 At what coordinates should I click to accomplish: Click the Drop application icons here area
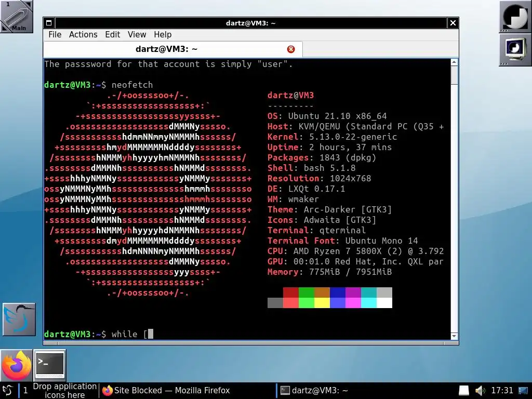(64, 390)
